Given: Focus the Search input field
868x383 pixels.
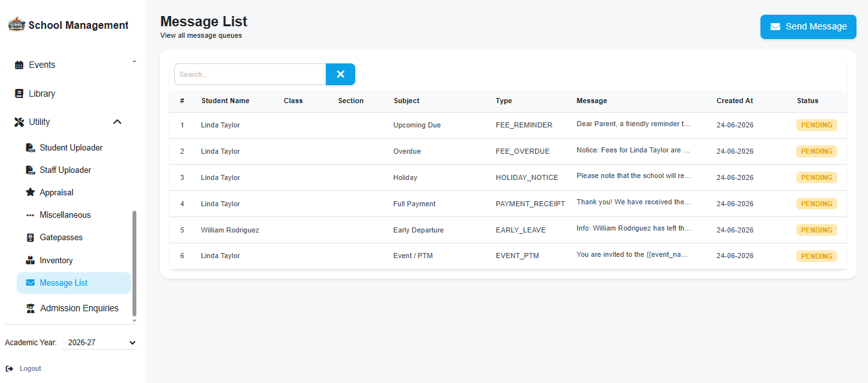Looking at the screenshot, I should tap(250, 74).
